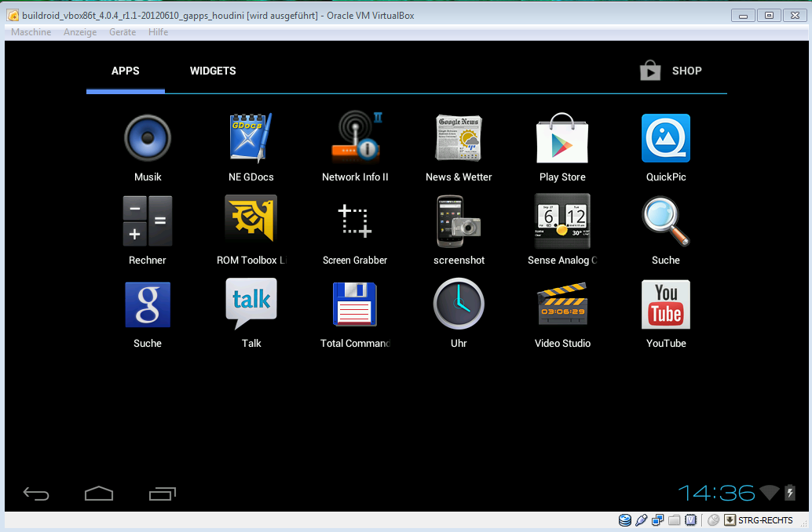Select the Apps tab

tap(126, 71)
